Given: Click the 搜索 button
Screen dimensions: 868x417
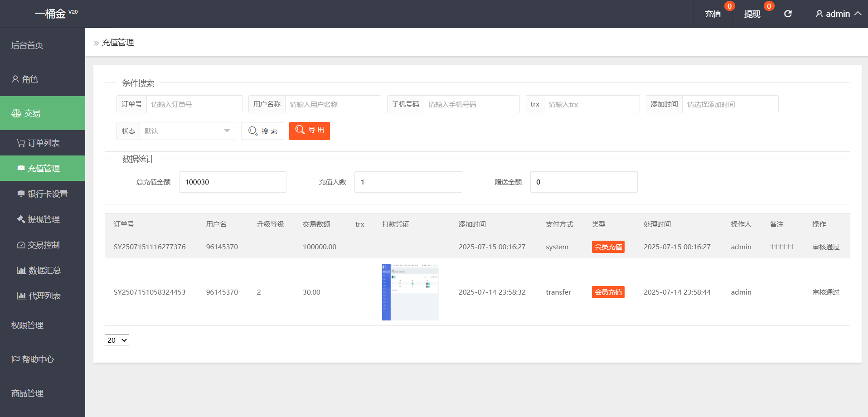Looking at the screenshot, I should [262, 131].
